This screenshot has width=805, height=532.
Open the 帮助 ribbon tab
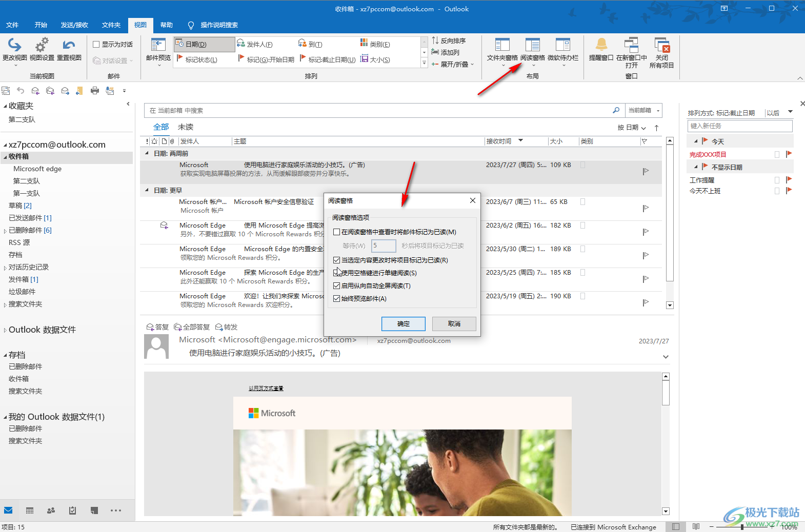coord(167,25)
